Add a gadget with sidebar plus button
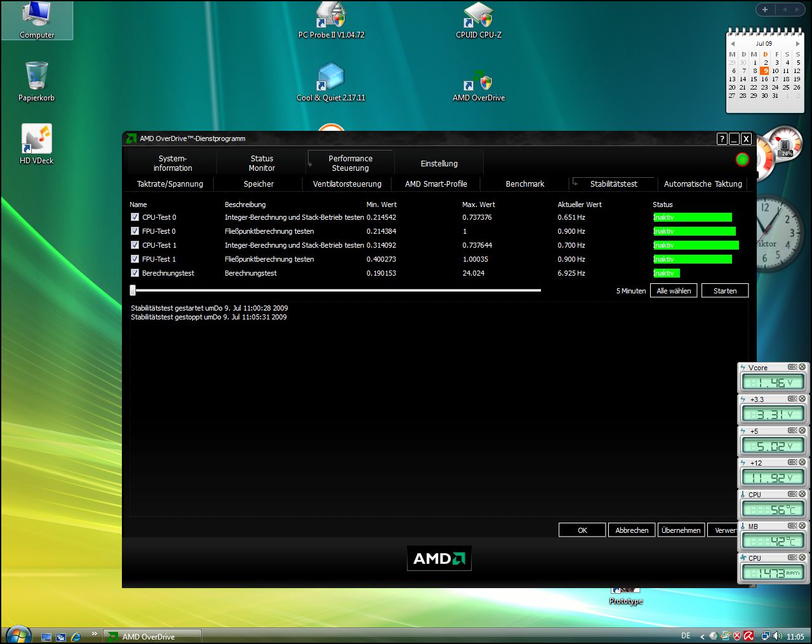The width and height of the screenshot is (812, 644). [x=765, y=10]
